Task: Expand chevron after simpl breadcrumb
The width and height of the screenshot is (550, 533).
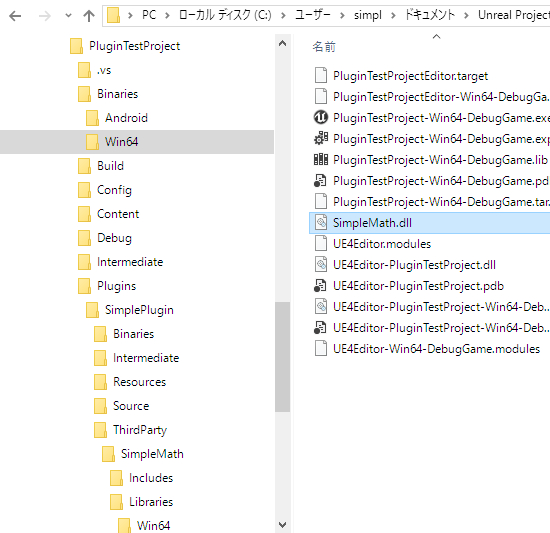Action: pyautogui.click(x=393, y=15)
